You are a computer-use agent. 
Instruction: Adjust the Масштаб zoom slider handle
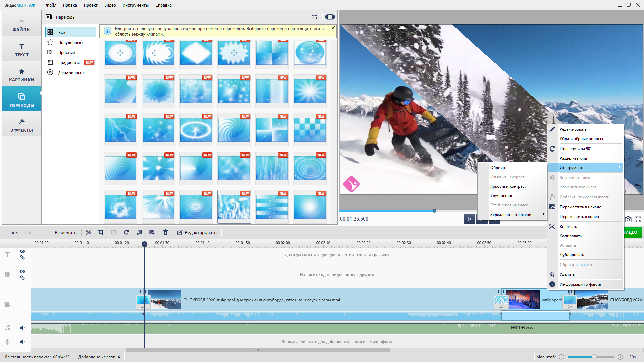594,357
